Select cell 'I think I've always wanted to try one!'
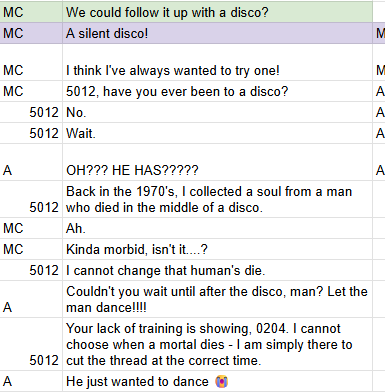The width and height of the screenshot is (385, 392). point(217,62)
